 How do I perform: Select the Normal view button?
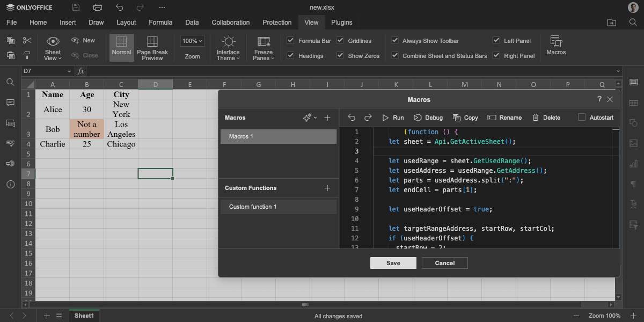122,48
